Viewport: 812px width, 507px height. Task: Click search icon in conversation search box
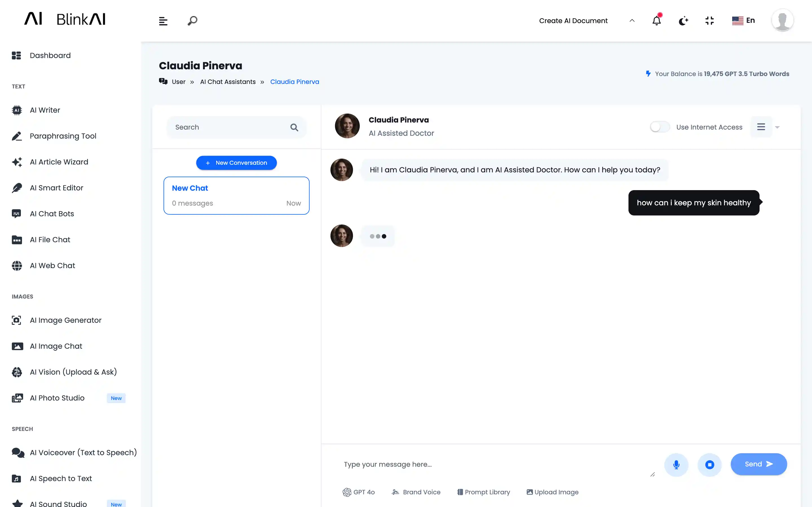coord(294,127)
